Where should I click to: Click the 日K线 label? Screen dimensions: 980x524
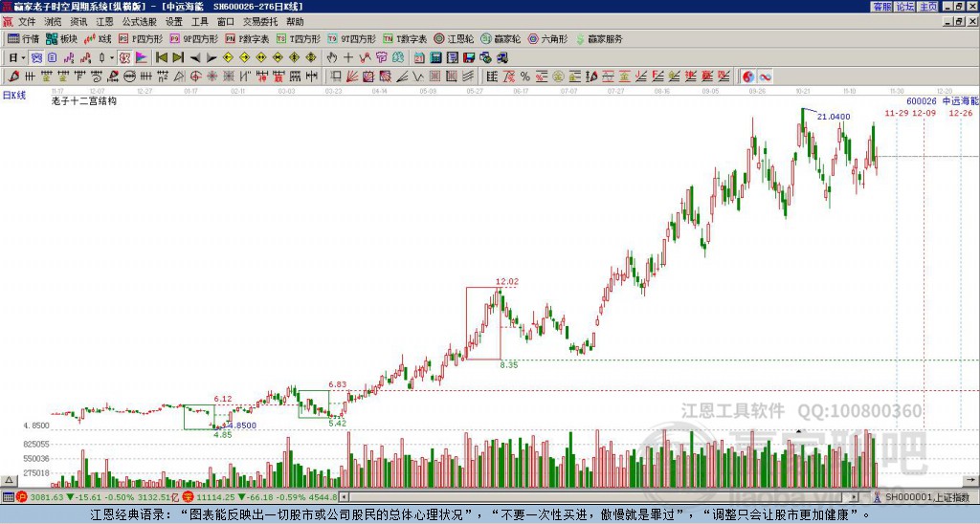pyautogui.click(x=13, y=96)
